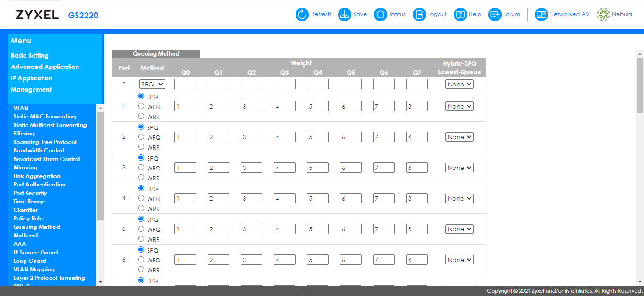Click the Refresh icon in header
This screenshot has width=644, height=296.
click(302, 15)
